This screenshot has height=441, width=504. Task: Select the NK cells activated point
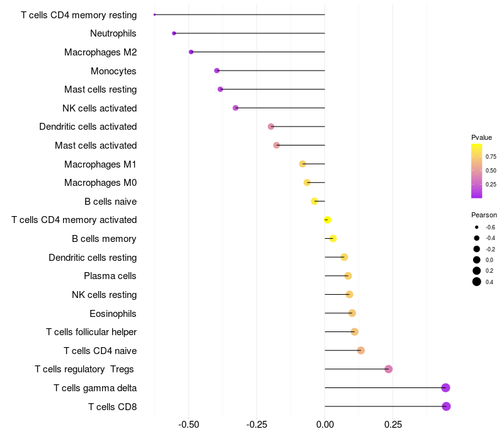click(236, 108)
